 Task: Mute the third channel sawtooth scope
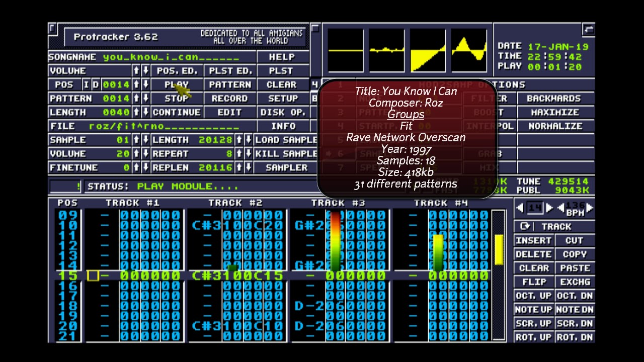coord(428,51)
